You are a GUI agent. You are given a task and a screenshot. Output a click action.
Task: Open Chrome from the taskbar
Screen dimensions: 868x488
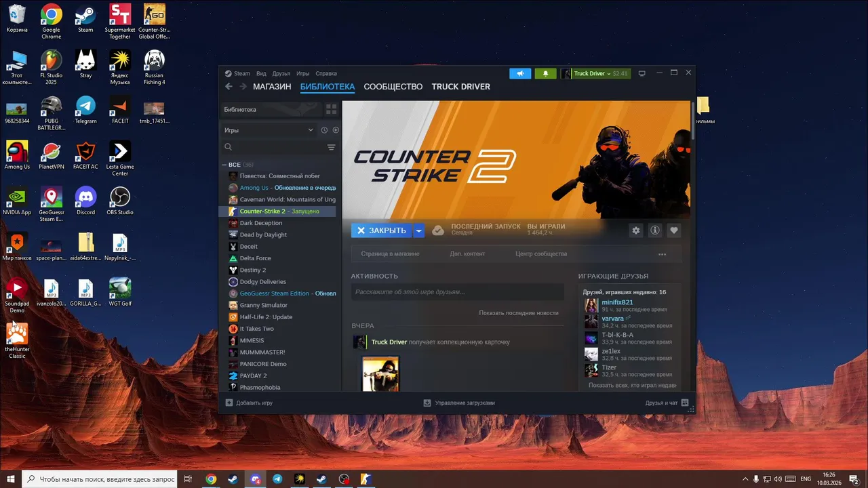pos(211,479)
